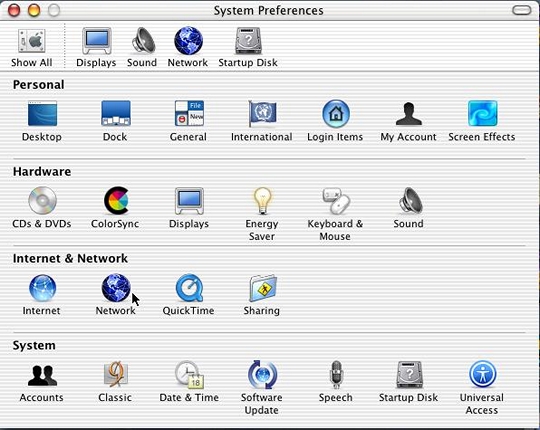The image size is (540, 430).
Task: Open Energy Saver light bulb icon
Action: (x=262, y=201)
